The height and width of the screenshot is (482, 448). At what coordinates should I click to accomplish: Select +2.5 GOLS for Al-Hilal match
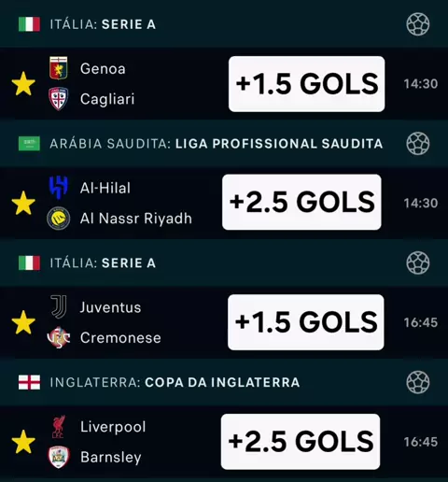[x=301, y=202]
